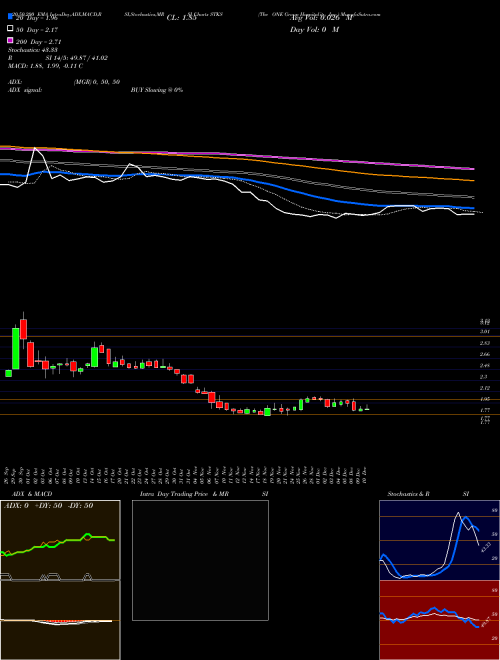Click the "MACD: 1.88, 1.99, -0.11 C" line
Image resolution: width=500 pixels, height=660 pixels.
pyautogui.click(x=45, y=66)
